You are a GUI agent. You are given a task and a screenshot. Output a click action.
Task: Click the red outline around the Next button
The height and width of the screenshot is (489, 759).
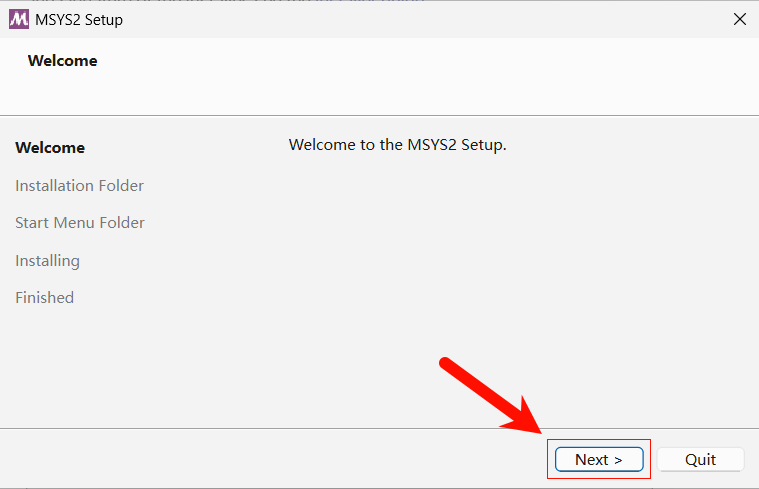(650, 459)
